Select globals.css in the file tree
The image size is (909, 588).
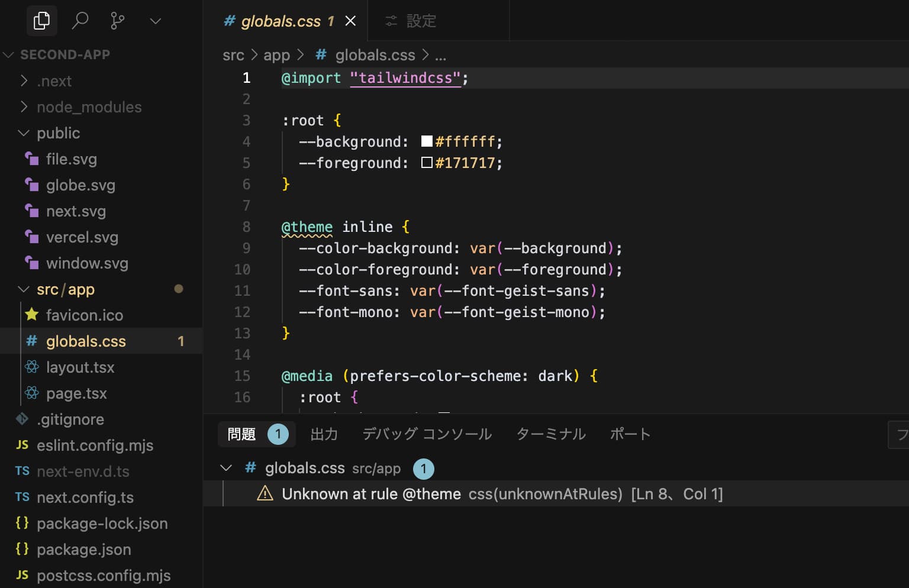101,341
